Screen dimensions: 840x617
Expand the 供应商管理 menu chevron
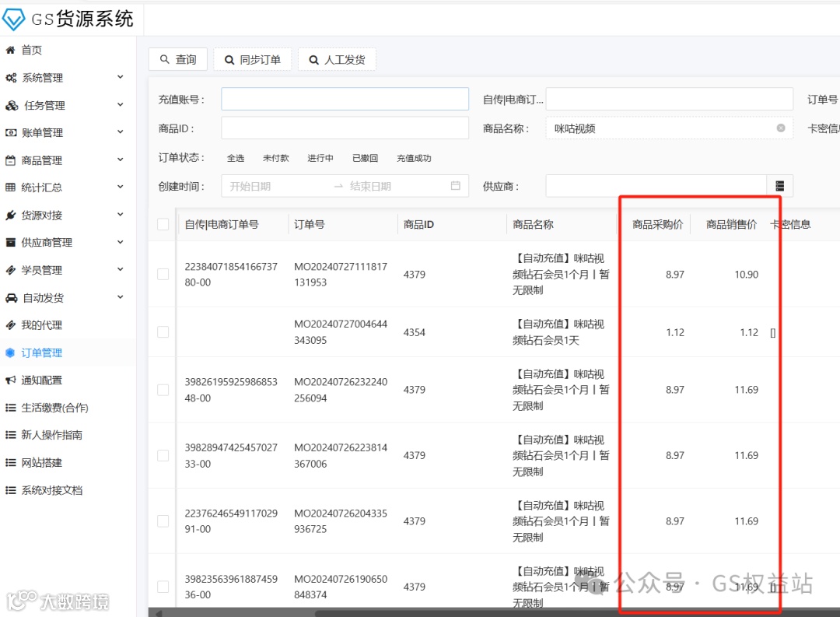click(121, 242)
